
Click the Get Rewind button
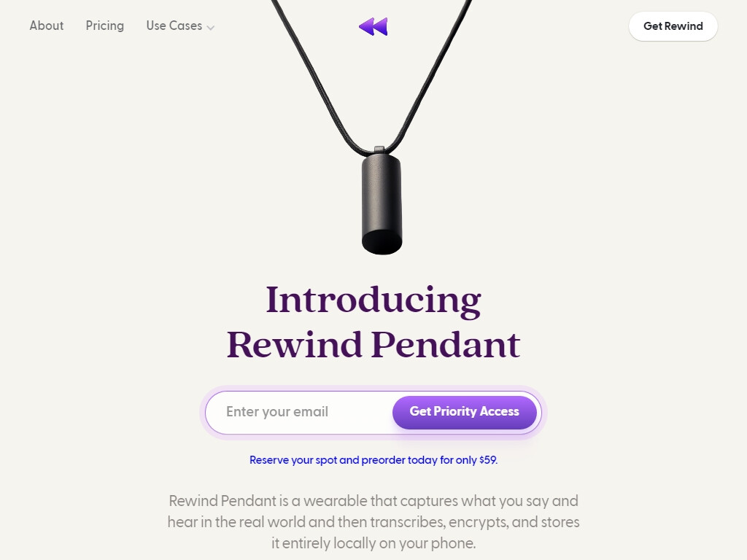point(673,26)
